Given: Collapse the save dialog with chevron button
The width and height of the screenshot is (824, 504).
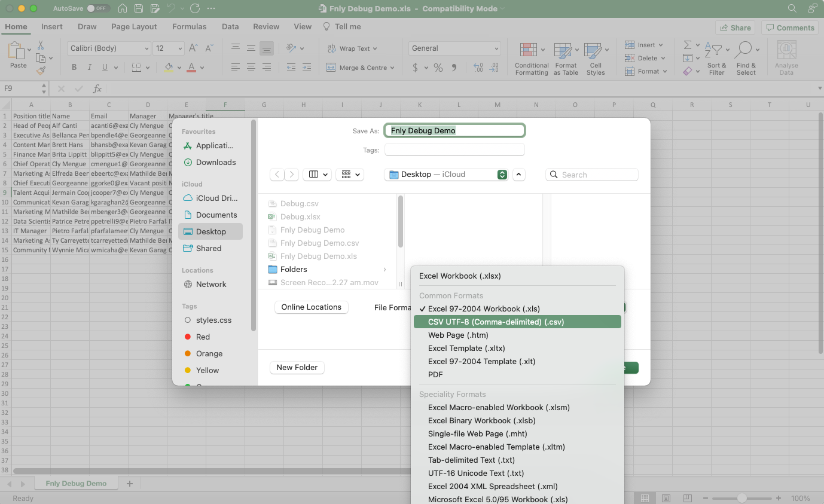Looking at the screenshot, I should pos(518,175).
